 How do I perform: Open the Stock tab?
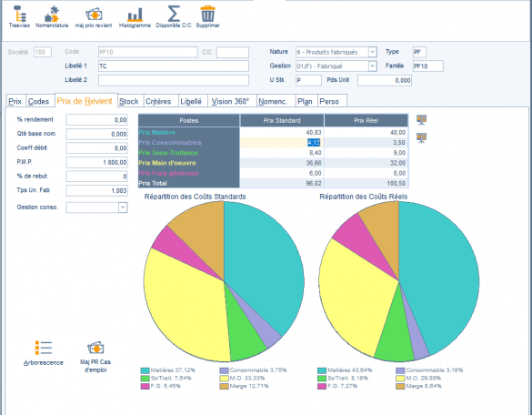click(129, 101)
